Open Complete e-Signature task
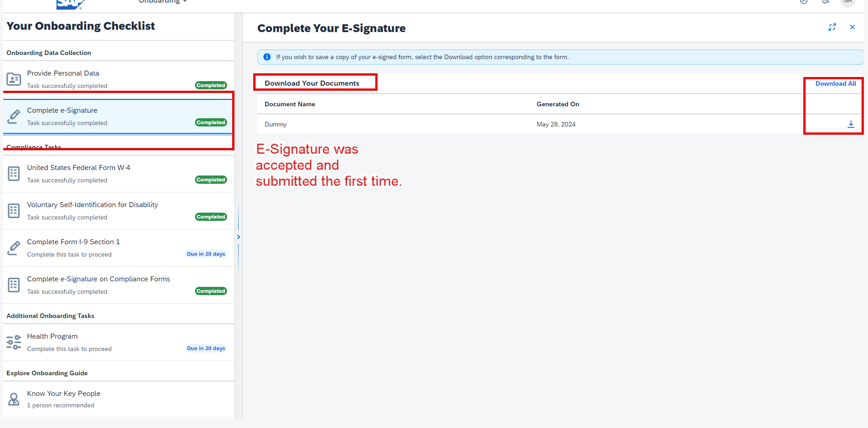The image size is (868, 428). tap(118, 116)
